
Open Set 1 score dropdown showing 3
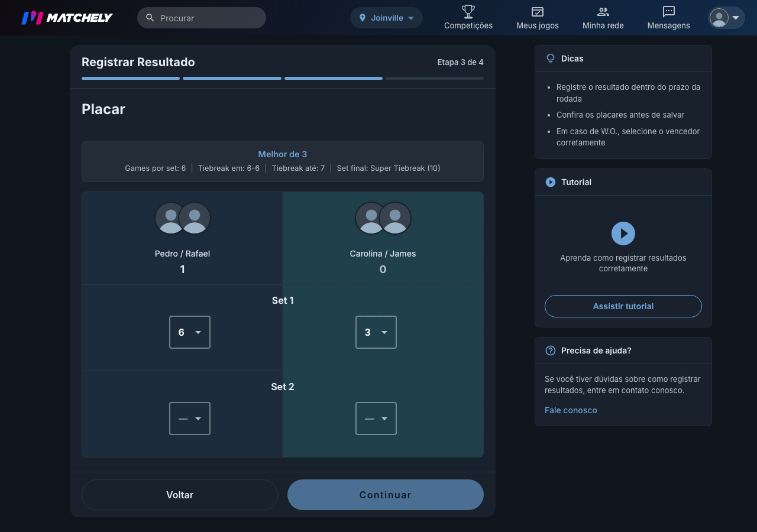pos(376,332)
